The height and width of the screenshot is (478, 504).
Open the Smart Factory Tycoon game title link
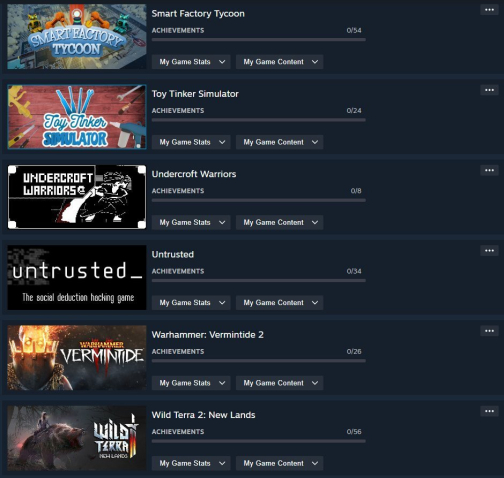(x=198, y=14)
